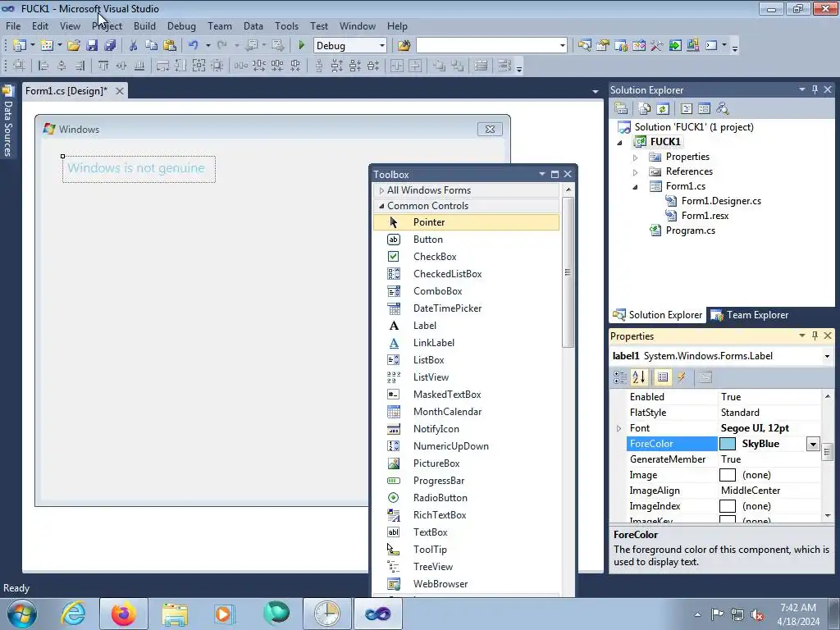This screenshot has height=630, width=840.
Task: Select CheckBox control in Toolbox
Action: [x=466, y=257]
